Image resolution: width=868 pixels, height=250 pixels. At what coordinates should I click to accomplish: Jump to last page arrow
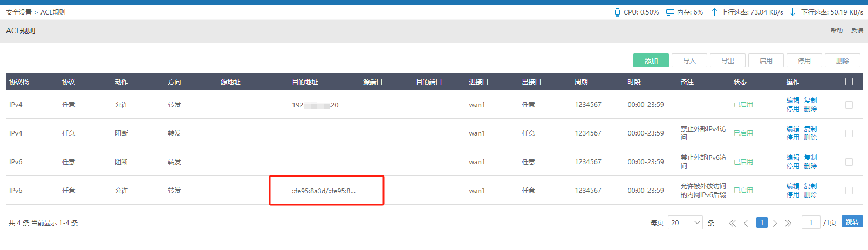click(x=788, y=223)
